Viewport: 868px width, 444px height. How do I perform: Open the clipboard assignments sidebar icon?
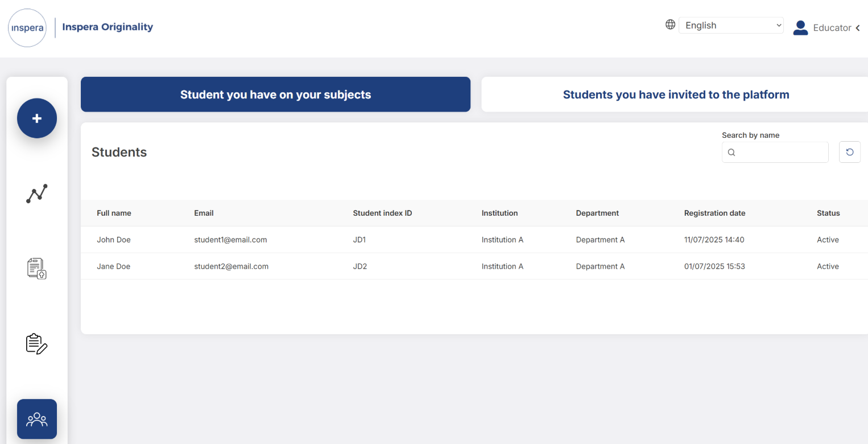point(37,344)
